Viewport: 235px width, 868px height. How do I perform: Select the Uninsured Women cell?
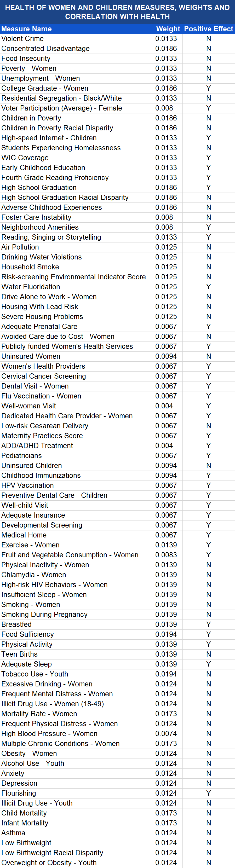pos(77,356)
